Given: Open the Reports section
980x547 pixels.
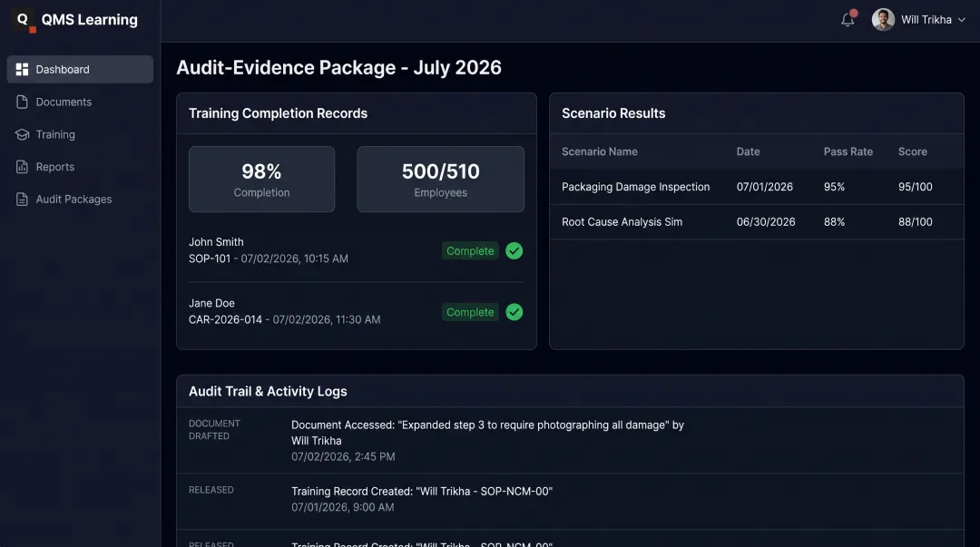Looking at the screenshot, I should pos(80,167).
